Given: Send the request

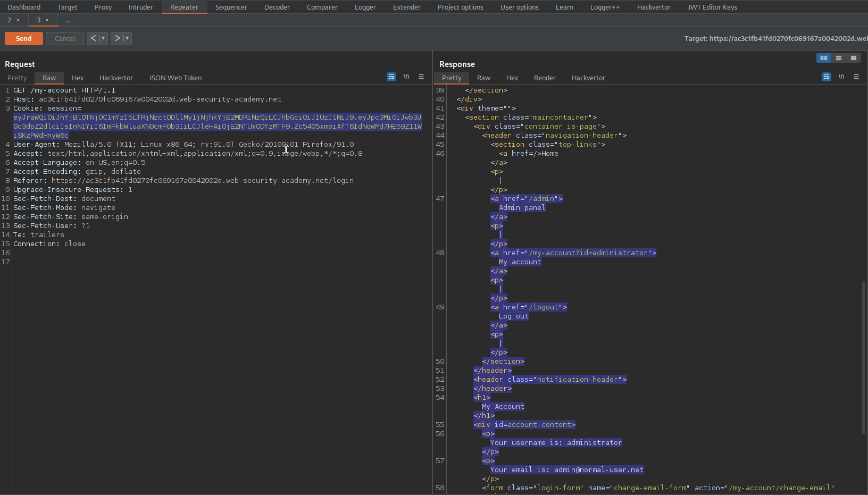Looking at the screenshot, I should 24,38.
